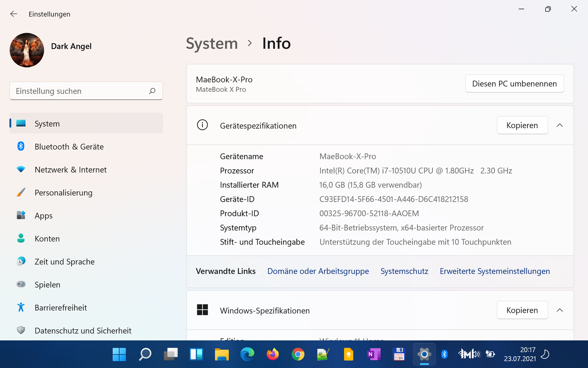Open Spielen settings category

[x=86, y=285]
